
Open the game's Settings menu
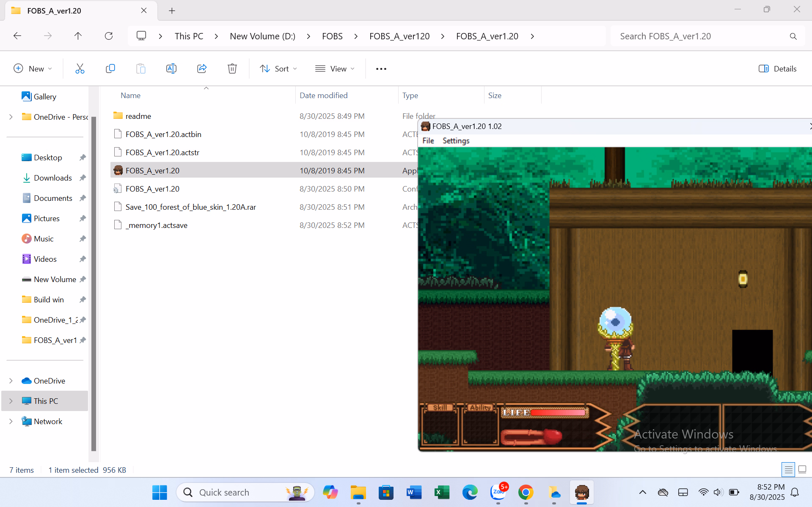(x=456, y=140)
